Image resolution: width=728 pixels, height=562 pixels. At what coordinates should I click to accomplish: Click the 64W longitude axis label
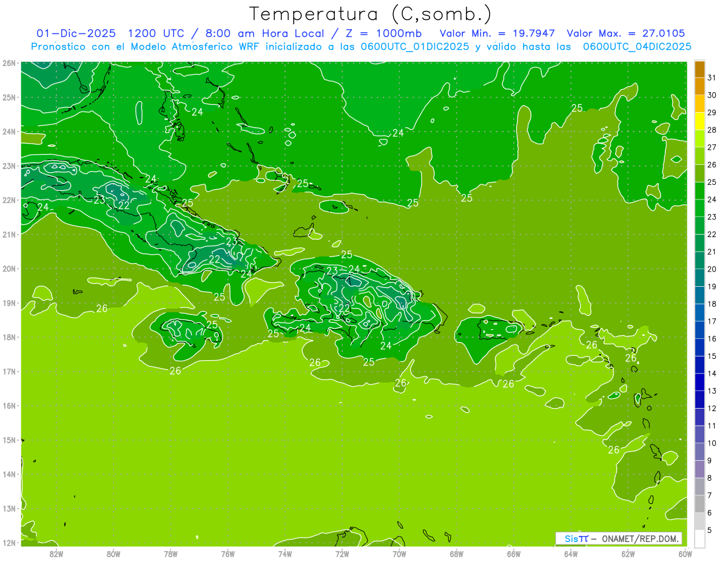(570, 553)
